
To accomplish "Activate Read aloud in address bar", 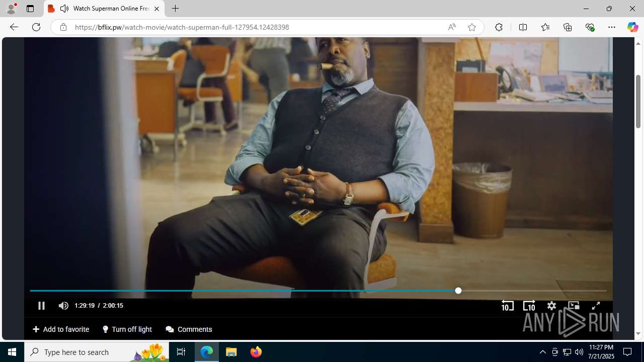I will (x=452, y=27).
